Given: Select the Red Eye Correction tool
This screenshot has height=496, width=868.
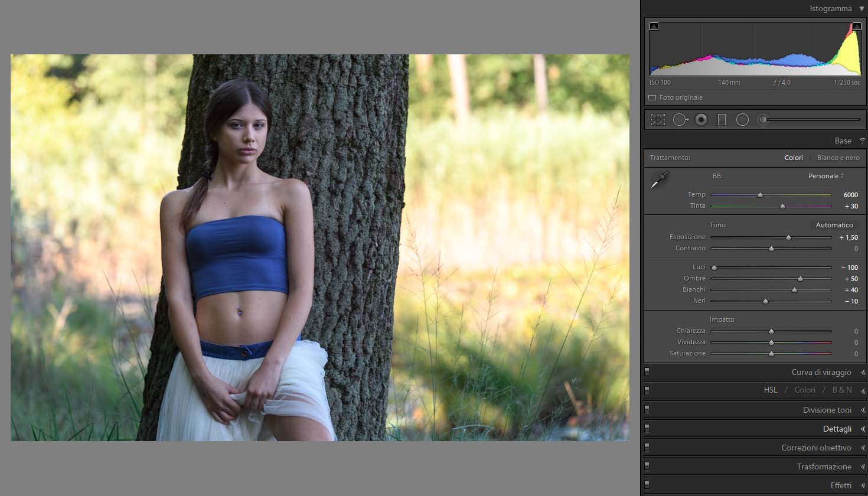Looking at the screenshot, I should point(701,120).
